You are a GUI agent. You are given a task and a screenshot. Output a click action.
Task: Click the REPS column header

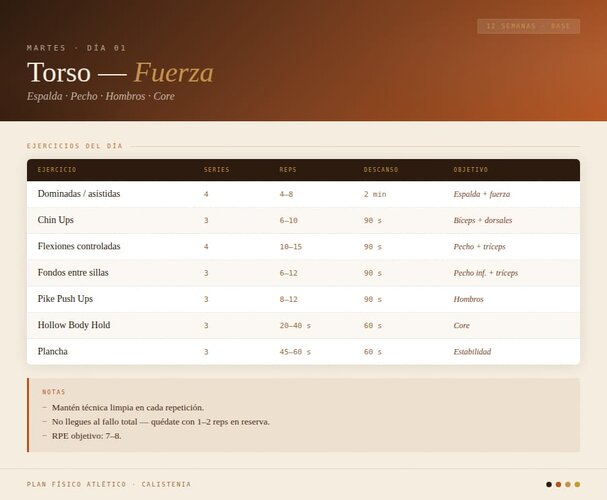tap(288, 170)
